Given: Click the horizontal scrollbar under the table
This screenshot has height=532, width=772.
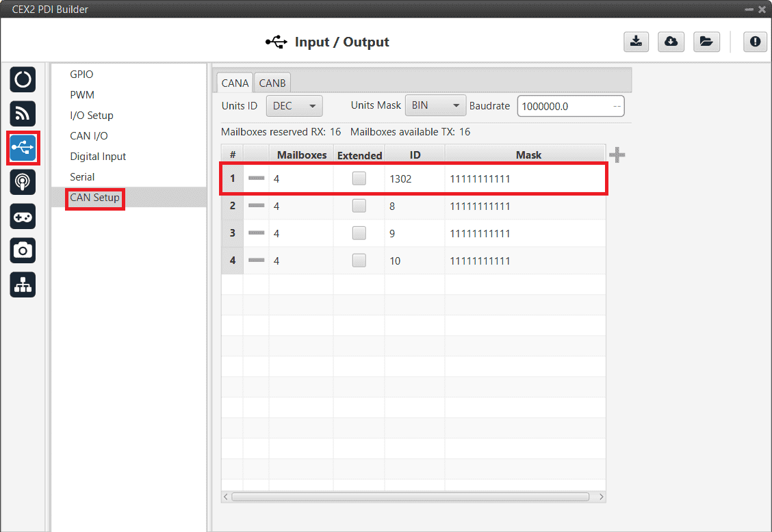Looking at the screenshot, I should coord(411,496).
